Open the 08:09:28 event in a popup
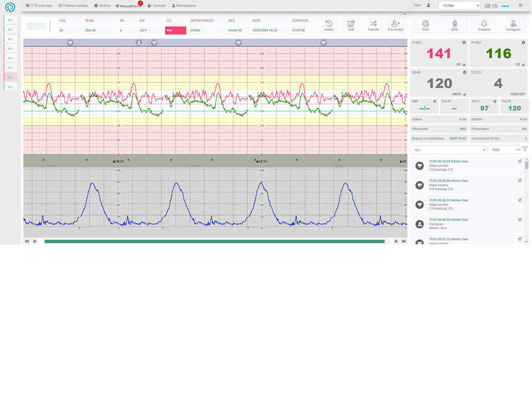 [x=520, y=181]
